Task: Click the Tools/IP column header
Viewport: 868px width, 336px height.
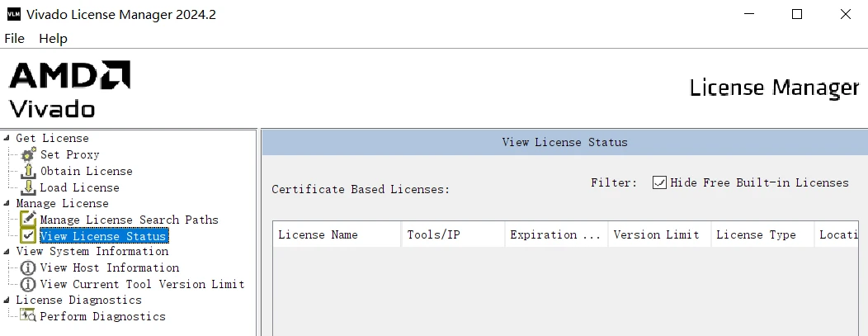Action: pos(434,234)
